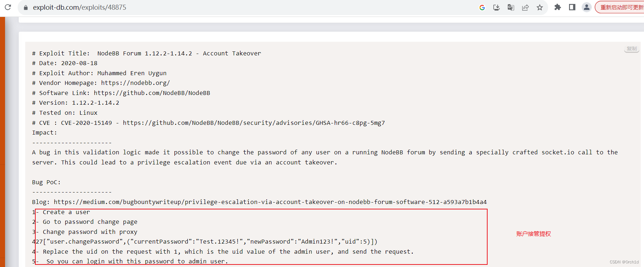644x267 pixels.
Task: Click the Date: 2020-08-18 line
Action: pos(65,63)
